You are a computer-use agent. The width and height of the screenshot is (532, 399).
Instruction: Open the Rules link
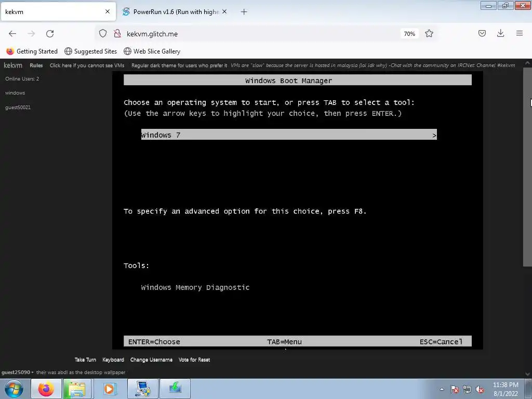coord(36,65)
